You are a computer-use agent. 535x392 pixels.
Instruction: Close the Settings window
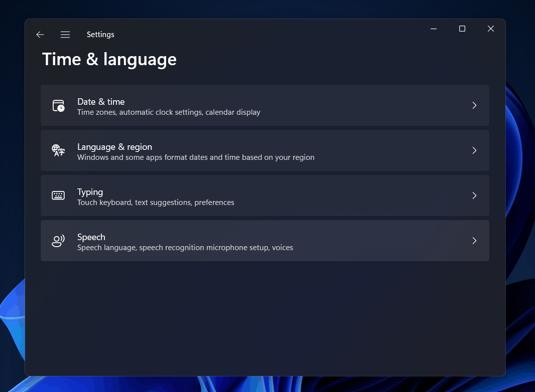[491, 29]
